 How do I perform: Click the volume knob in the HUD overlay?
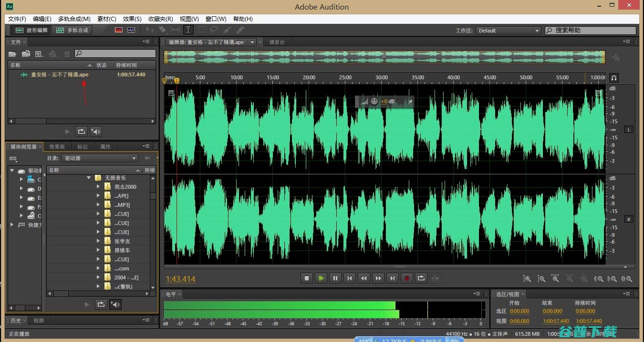374,101
